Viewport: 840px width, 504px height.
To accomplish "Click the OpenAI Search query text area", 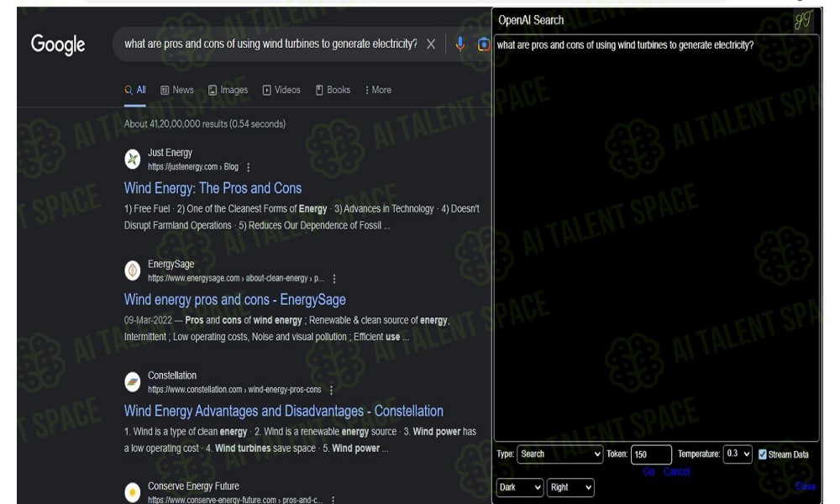I will pyautogui.click(x=656, y=238).
